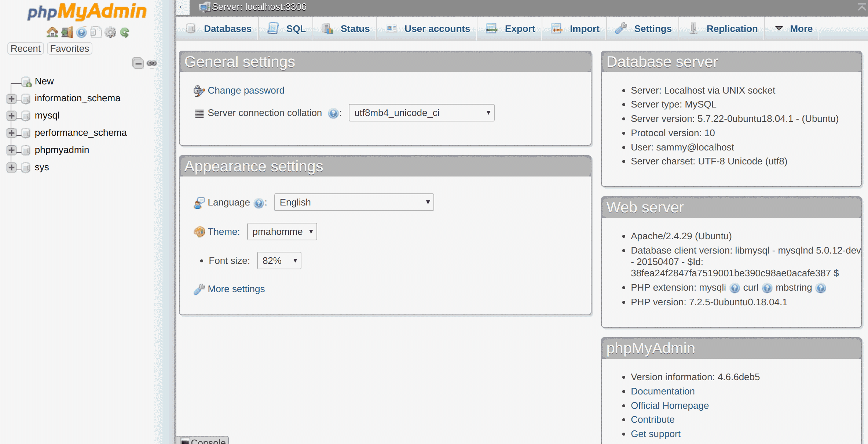
Task: Select the phpmyadmin database
Action: coord(62,150)
